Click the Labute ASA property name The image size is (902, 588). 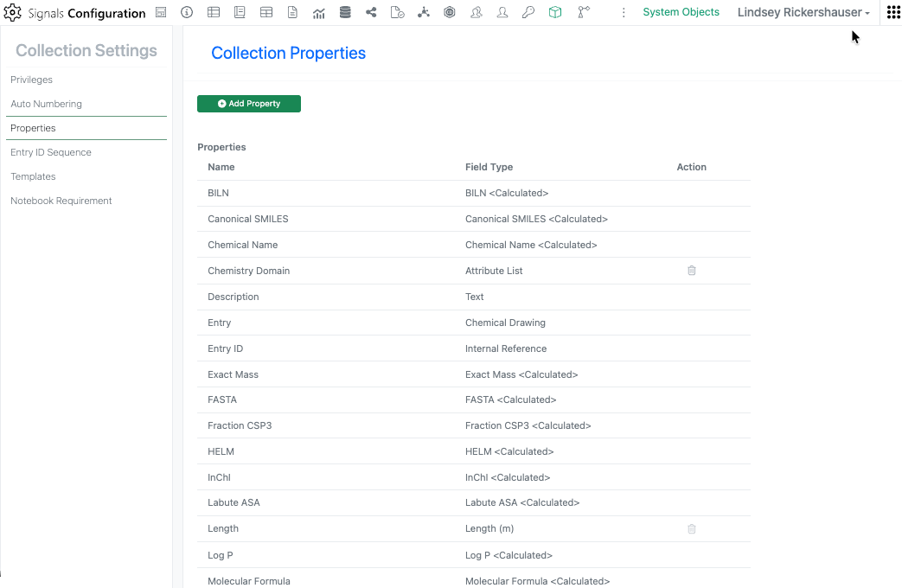pyautogui.click(x=233, y=502)
